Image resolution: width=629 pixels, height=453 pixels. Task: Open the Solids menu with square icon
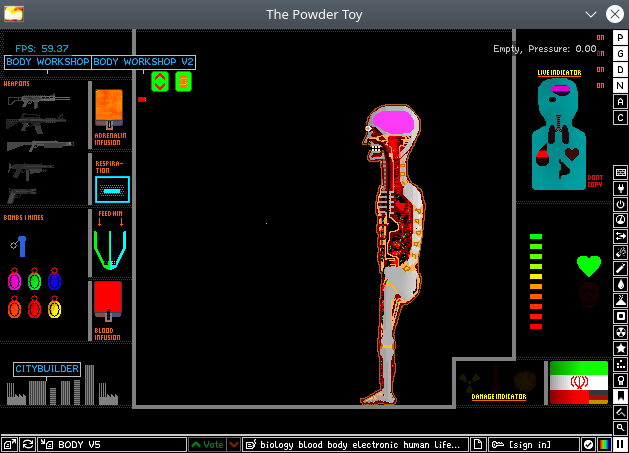click(x=621, y=317)
